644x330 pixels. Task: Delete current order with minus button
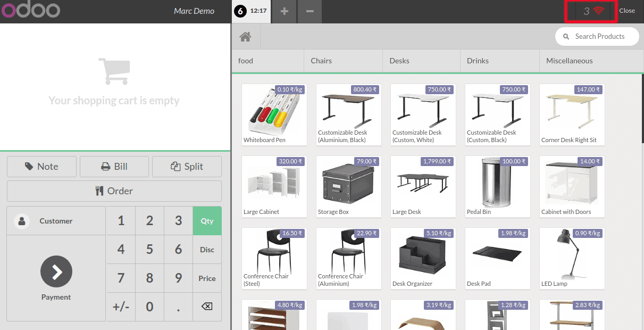310,11
